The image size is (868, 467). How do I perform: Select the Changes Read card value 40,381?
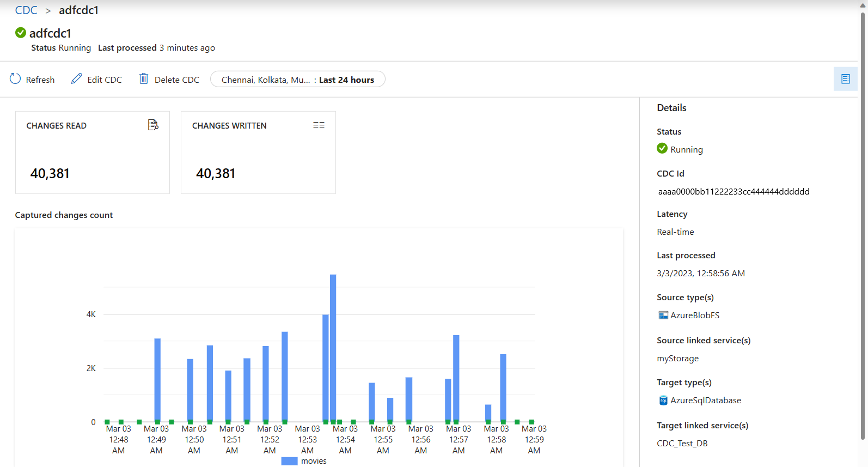tap(50, 174)
